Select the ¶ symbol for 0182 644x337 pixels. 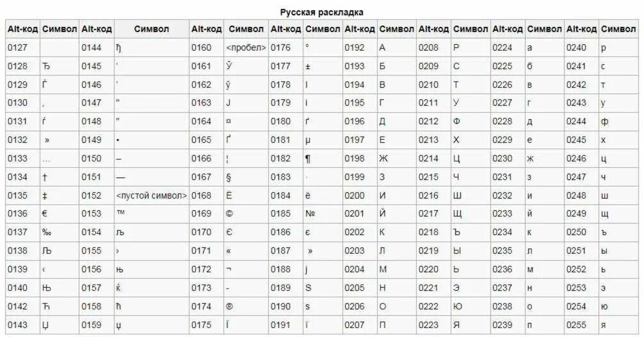(x=308, y=159)
